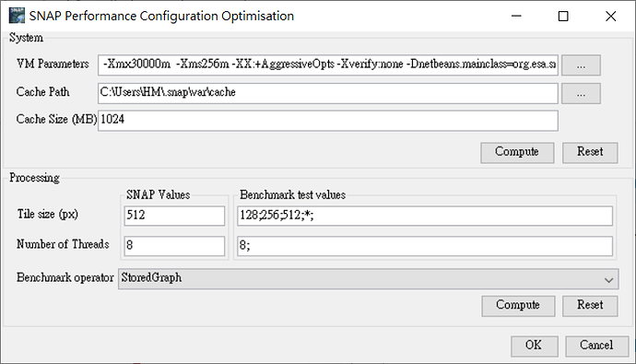Click the 'Benchmark operator' label

65,277
